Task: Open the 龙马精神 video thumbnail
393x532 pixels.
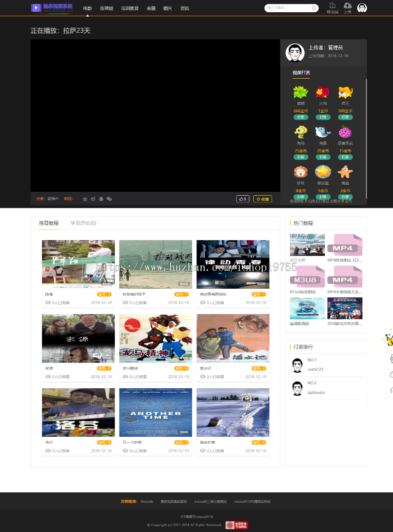Action: point(155,338)
